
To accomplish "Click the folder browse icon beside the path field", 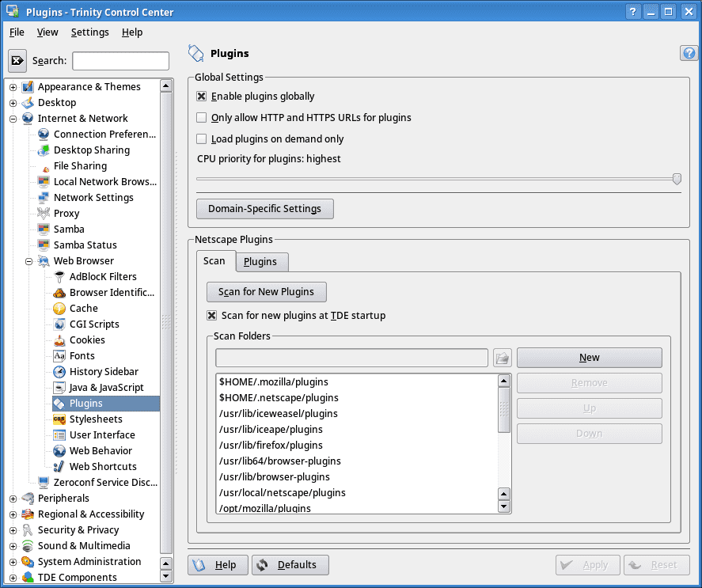I will [503, 358].
